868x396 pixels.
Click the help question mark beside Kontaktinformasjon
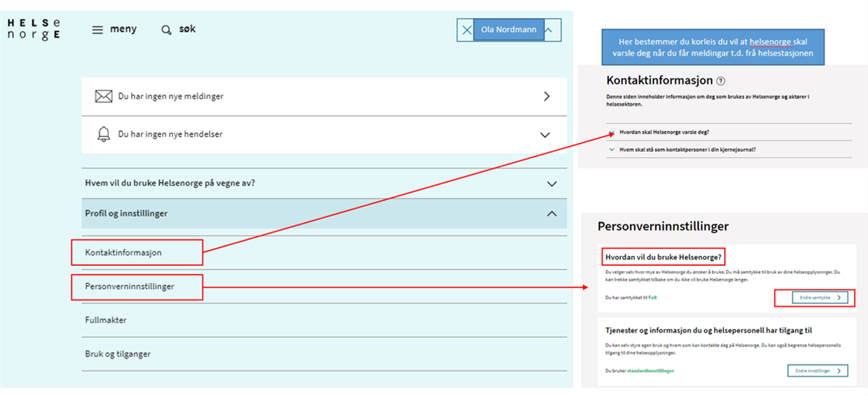720,82
